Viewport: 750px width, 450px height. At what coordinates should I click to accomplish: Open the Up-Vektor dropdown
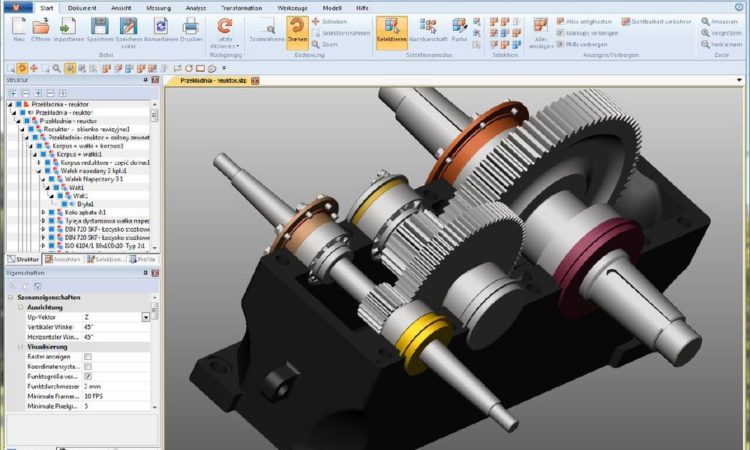click(145, 317)
